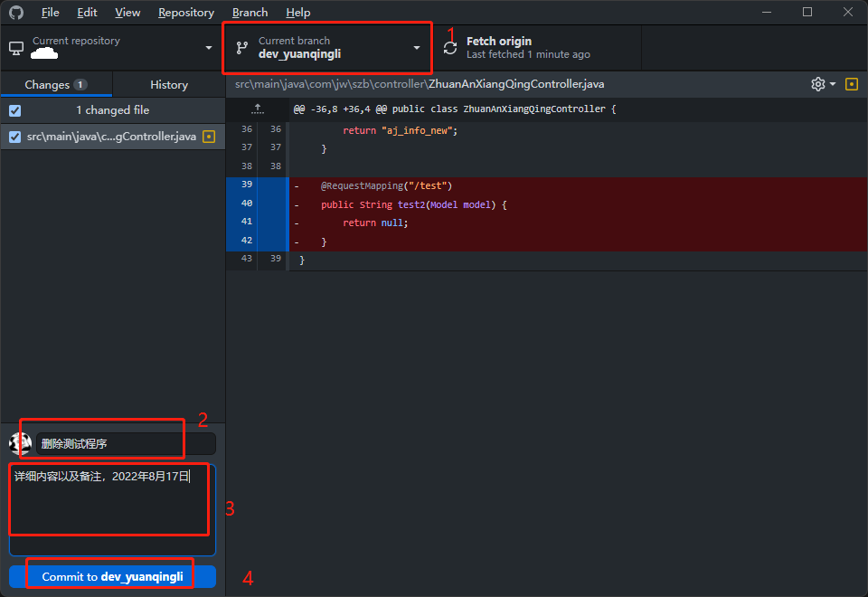Toggle the all changed files checkbox
The height and width of the screenshot is (597, 868).
coord(15,110)
